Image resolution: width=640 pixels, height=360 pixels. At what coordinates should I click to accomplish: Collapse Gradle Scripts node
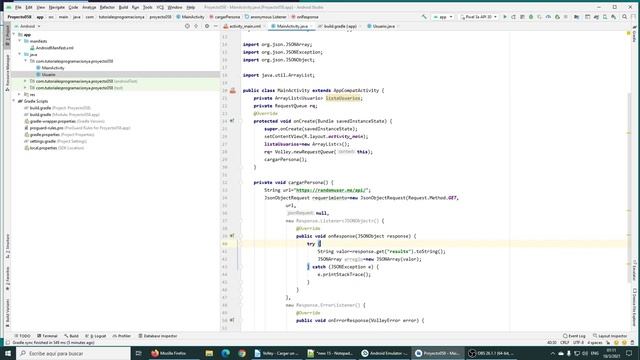coord(14,101)
